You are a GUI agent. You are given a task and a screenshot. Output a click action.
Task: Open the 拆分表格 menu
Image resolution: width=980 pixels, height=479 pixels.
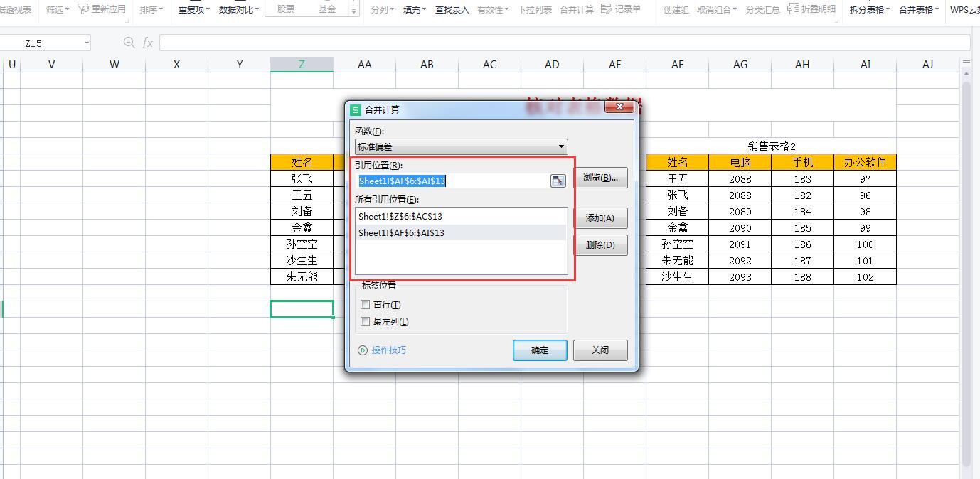870,9
